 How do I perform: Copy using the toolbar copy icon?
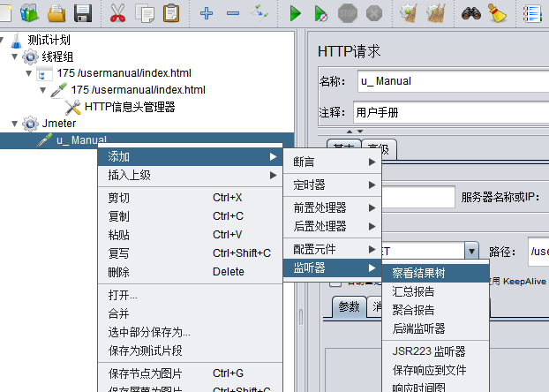click(x=145, y=13)
